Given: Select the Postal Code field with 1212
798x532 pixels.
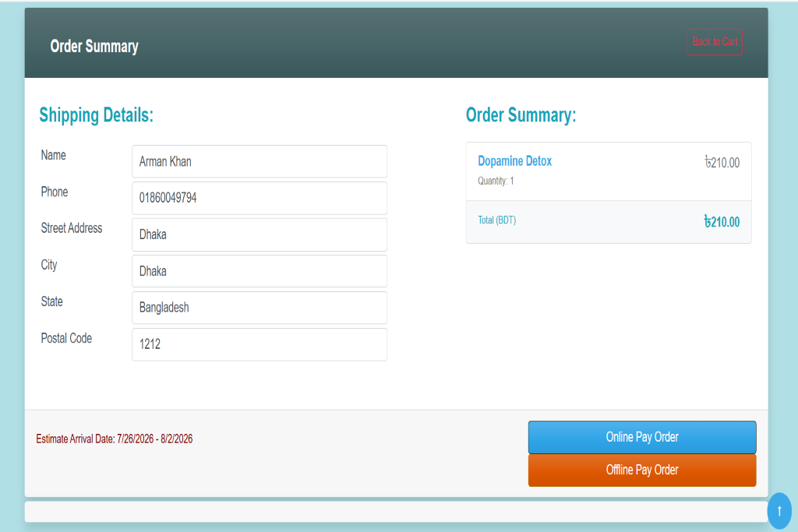Looking at the screenshot, I should [x=260, y=344].
